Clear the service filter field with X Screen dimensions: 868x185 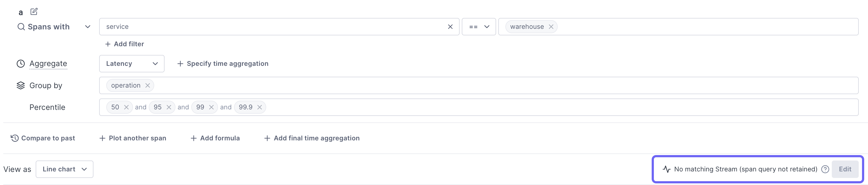point(450,27)
